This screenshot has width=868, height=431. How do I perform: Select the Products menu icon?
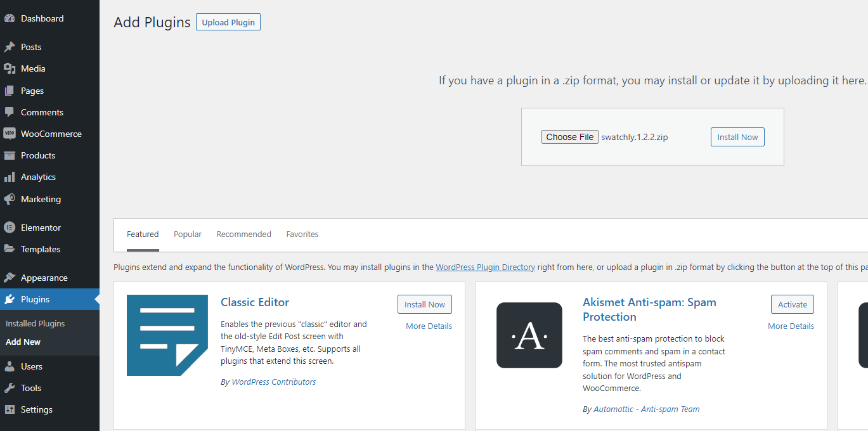[10, 155]
